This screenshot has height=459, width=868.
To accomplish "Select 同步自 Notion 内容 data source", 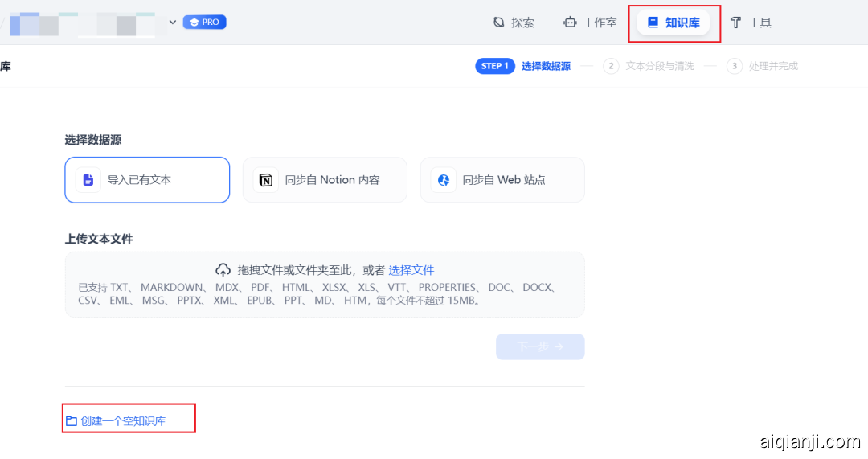I will tap(325, 180).
